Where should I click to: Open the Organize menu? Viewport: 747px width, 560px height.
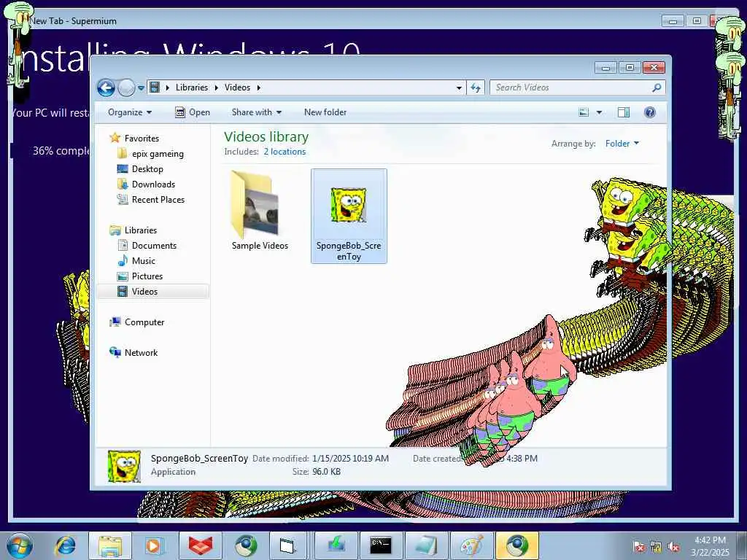(x=130, y=112)
